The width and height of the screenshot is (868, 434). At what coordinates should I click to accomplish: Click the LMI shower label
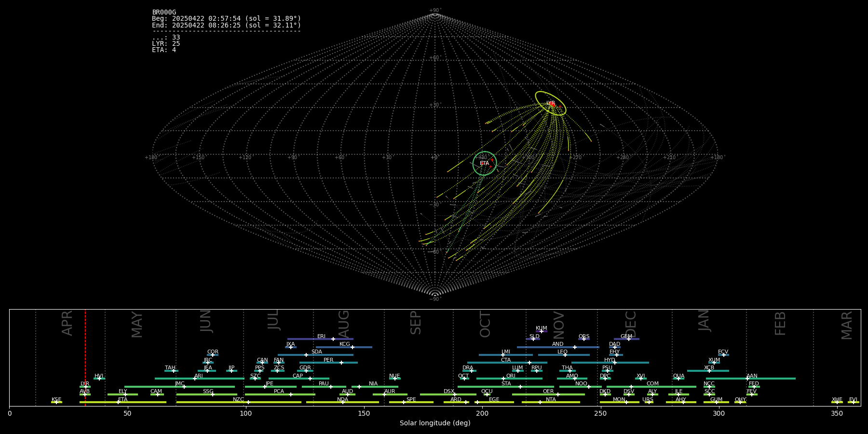tap(506, 352)
